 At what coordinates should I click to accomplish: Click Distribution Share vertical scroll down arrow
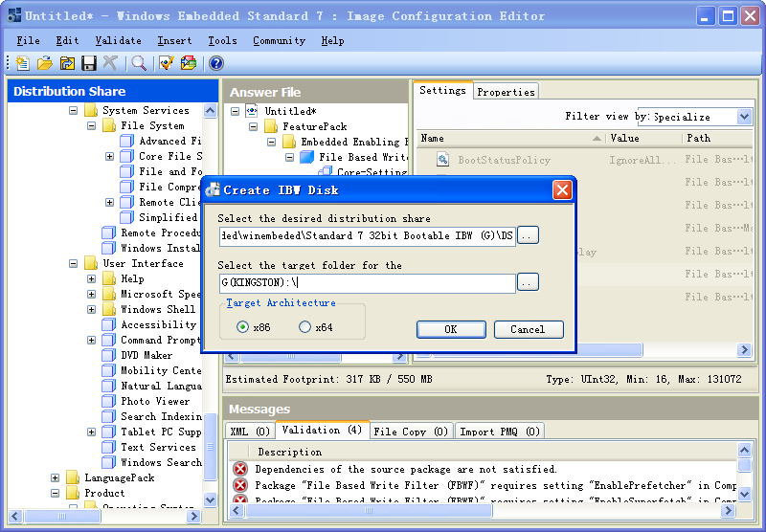[210, 499]
